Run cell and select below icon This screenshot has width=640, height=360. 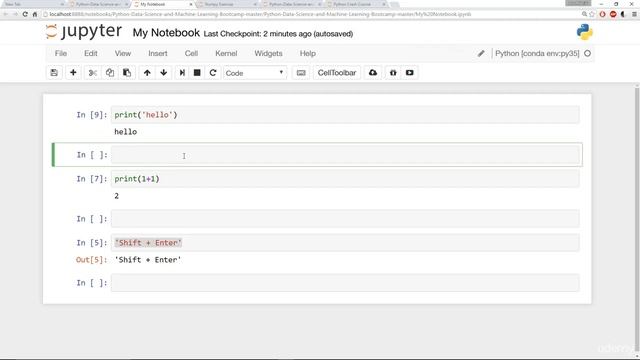(x=182, y=73)
